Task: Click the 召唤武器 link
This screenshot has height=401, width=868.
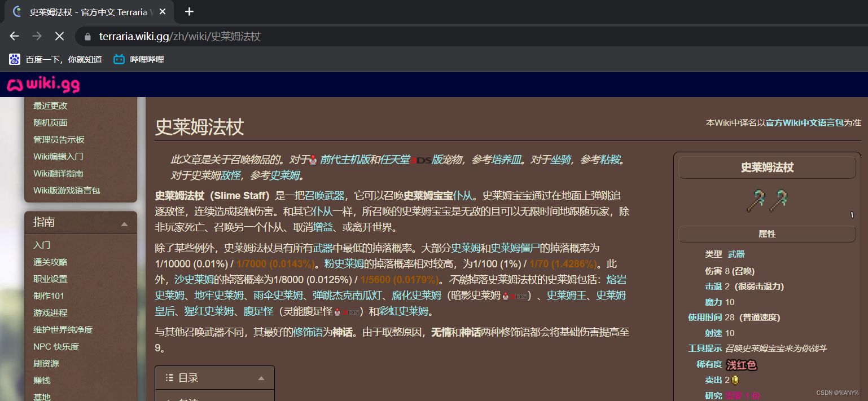Action: (x=325, y=196)
